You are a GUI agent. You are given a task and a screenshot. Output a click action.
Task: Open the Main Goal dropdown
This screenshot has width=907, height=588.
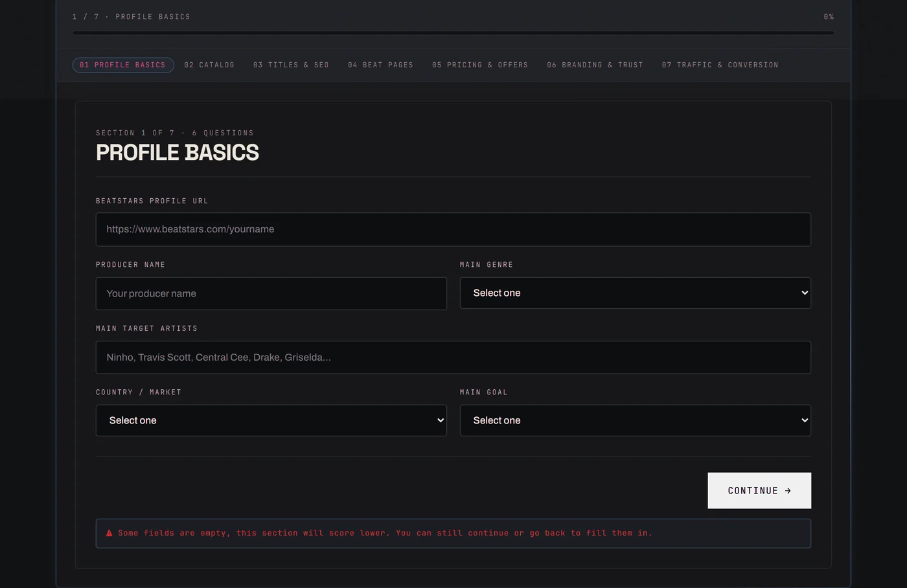(636, 420)
